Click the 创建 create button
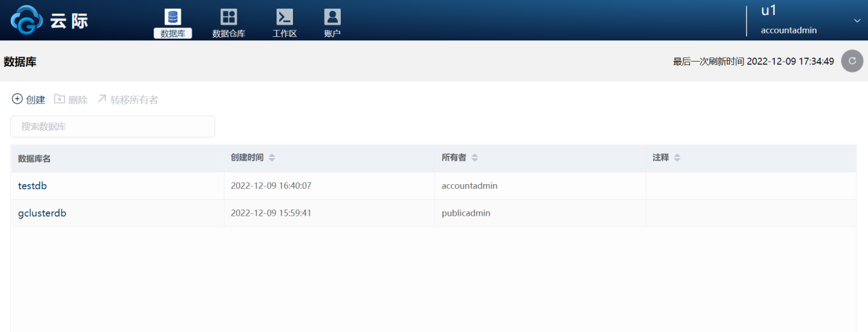Screen dimensions: 868x332 29,99
